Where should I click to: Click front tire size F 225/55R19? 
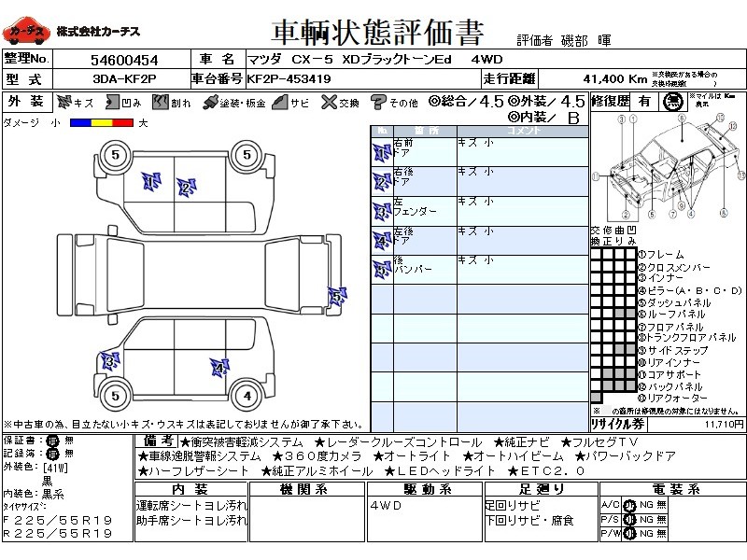click(58, 520)
